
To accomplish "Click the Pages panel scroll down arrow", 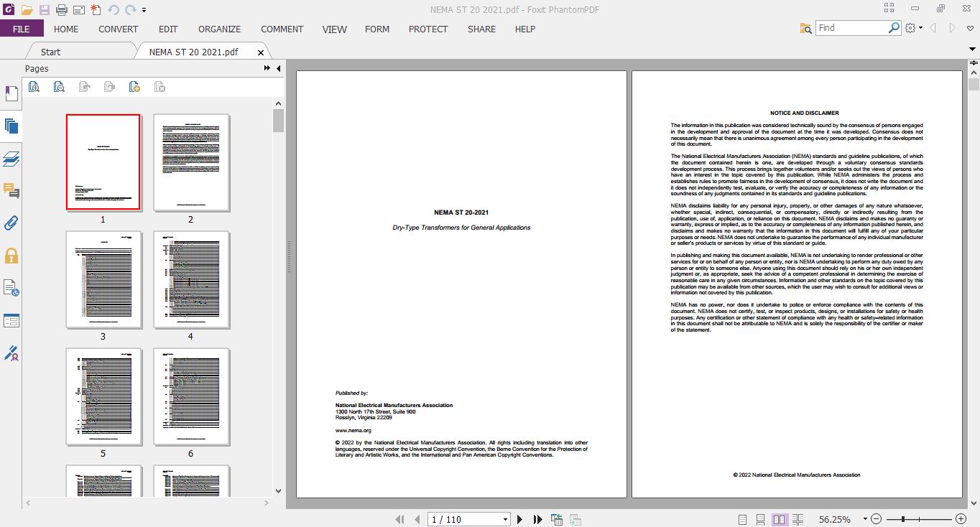I will 278,491.
